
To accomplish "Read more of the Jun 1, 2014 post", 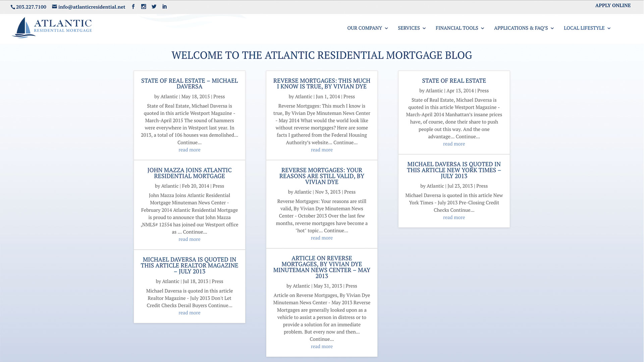I will 322,150.
